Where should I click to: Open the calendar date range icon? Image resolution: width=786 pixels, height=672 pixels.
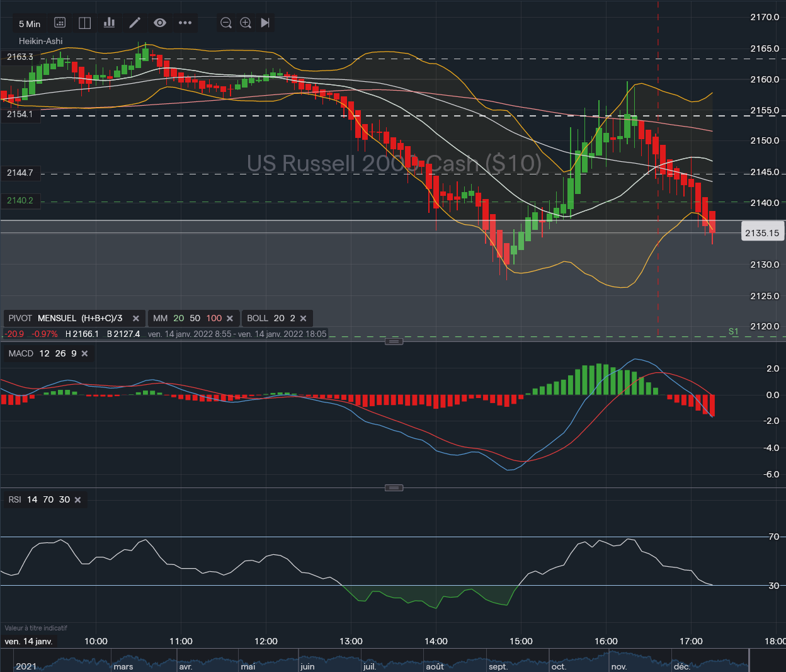tap(60, 23)
